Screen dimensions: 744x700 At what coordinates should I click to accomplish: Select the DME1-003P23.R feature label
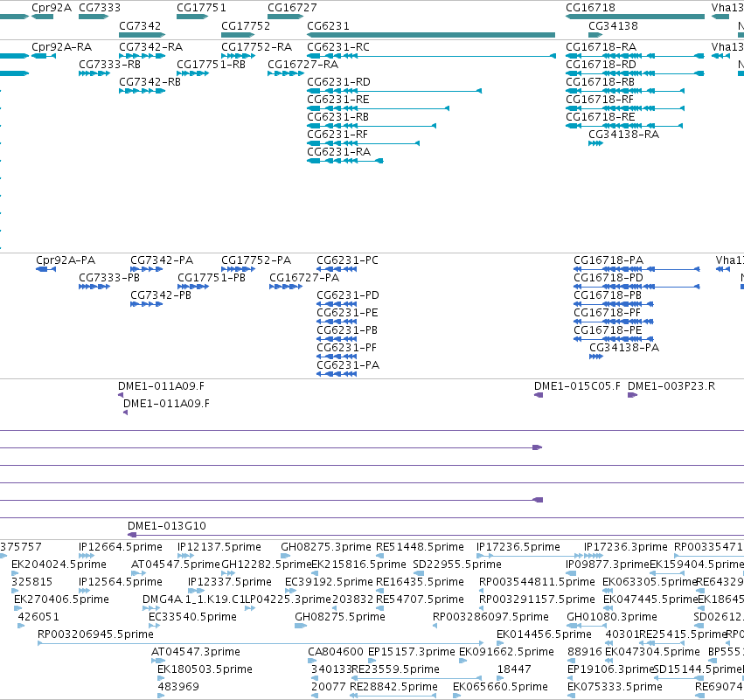(671, 386)
